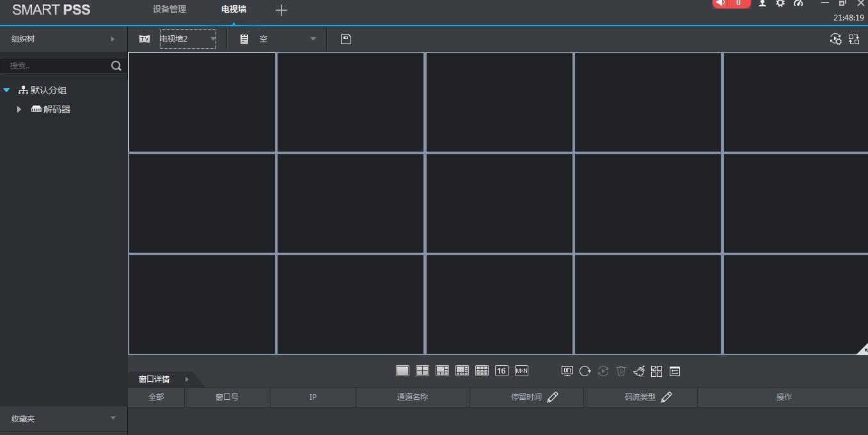The image size is (868, 435).
Task: Click the corner collapse arrow of the video wall
Action: (x=863, y=349)
